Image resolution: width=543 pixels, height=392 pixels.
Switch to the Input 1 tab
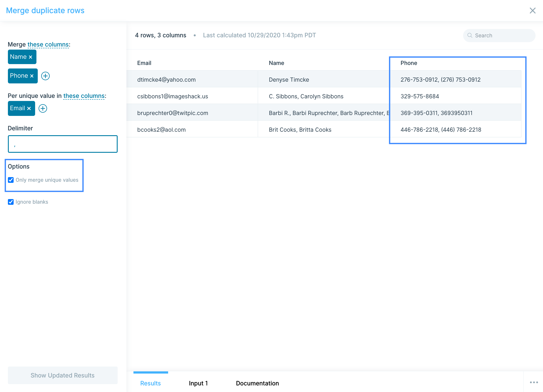[x=198, y=383]
